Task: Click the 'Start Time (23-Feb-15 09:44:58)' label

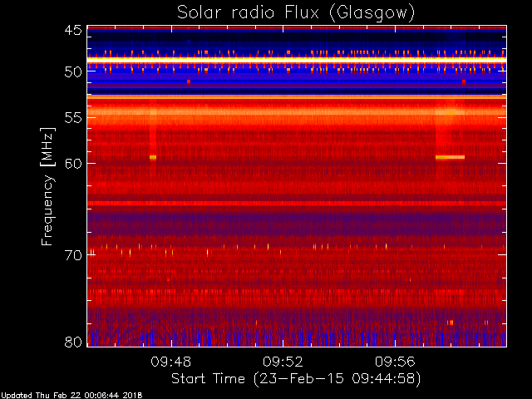Action: click(296, 379)
